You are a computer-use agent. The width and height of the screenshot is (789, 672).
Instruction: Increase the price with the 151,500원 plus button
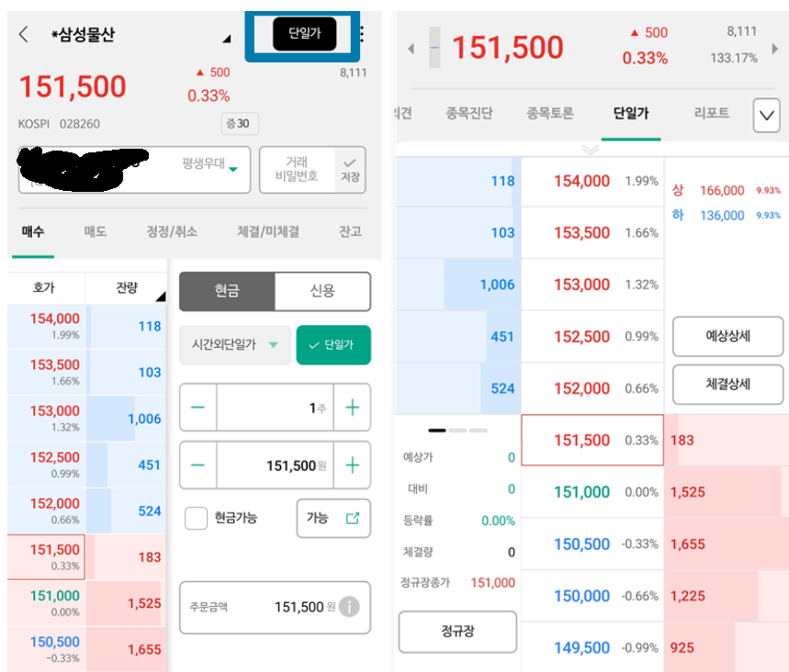[352, 465]
